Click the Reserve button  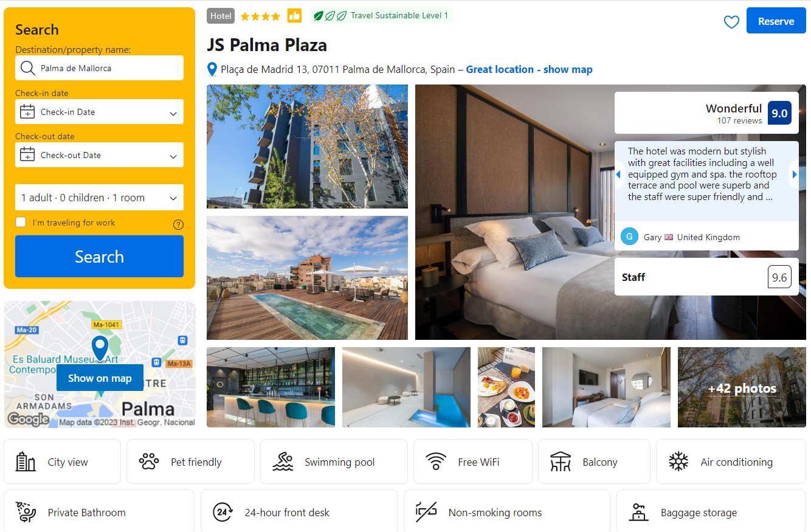(776, 21)
